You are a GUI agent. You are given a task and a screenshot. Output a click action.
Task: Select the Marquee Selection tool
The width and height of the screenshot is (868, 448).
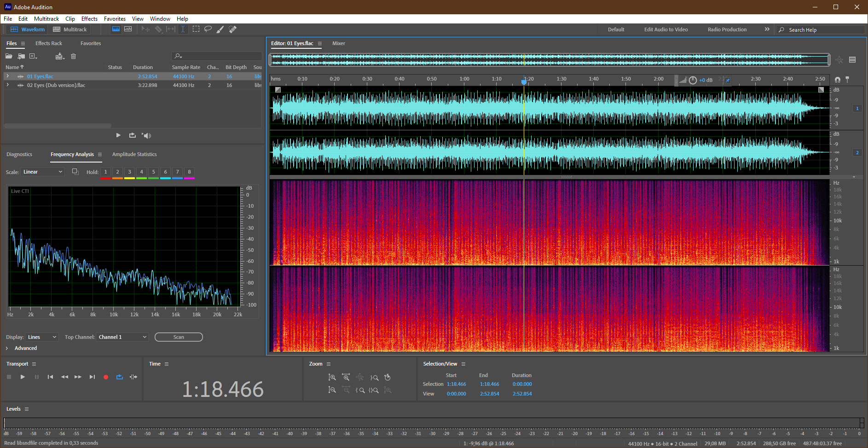click(196, 29)
